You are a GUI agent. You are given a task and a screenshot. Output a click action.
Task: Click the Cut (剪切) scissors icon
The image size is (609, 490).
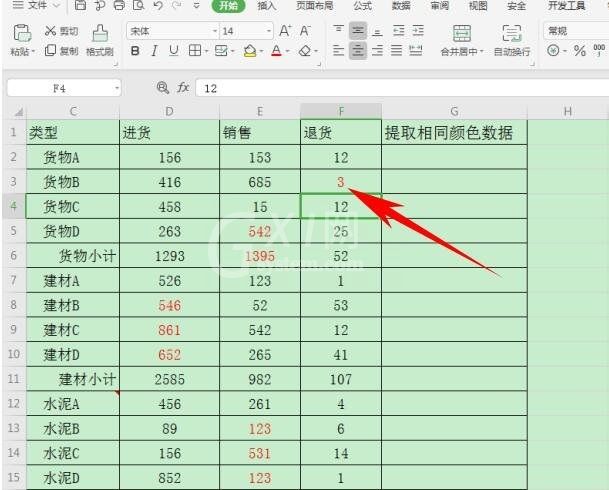click(50, 31)
